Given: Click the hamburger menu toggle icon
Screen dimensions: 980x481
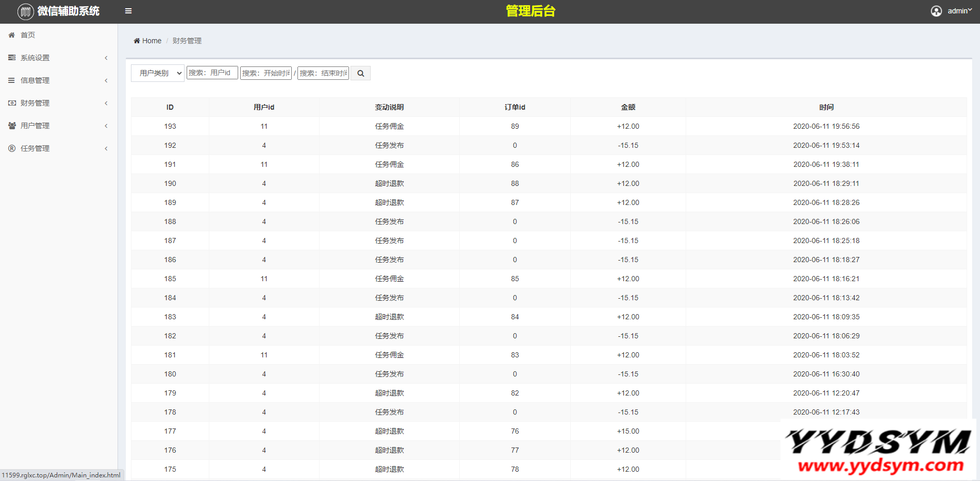Looking at the screenshot, I should pyautogui.click(x=128, y=11).
